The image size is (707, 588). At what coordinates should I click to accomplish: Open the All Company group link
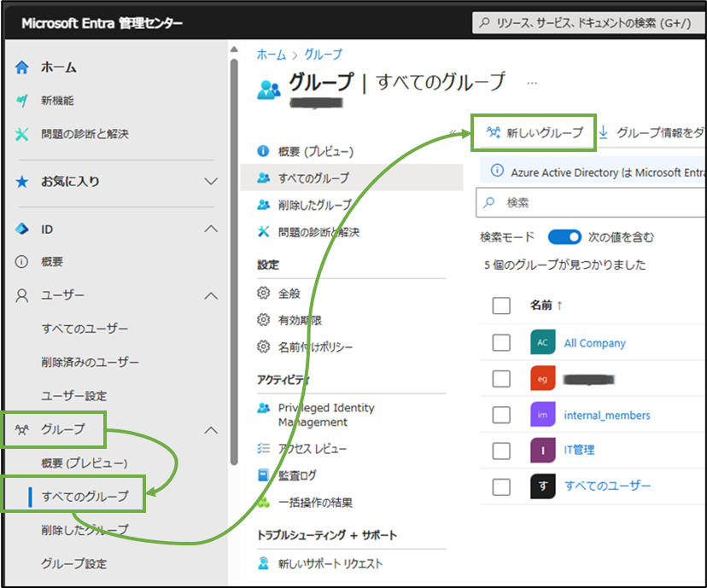pos(595,343)
